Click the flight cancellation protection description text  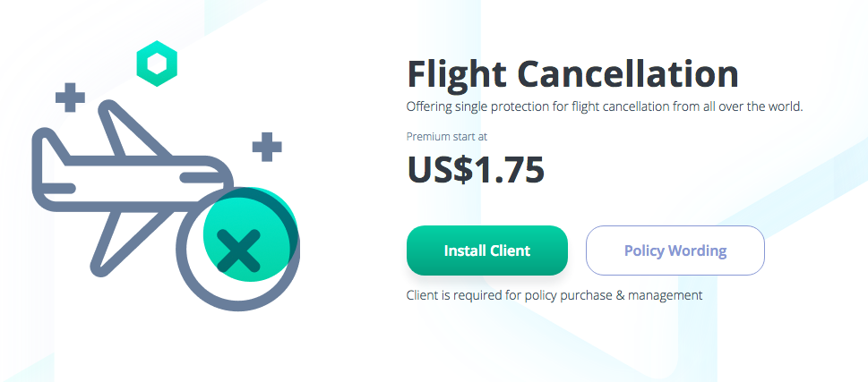pos(604,107)
